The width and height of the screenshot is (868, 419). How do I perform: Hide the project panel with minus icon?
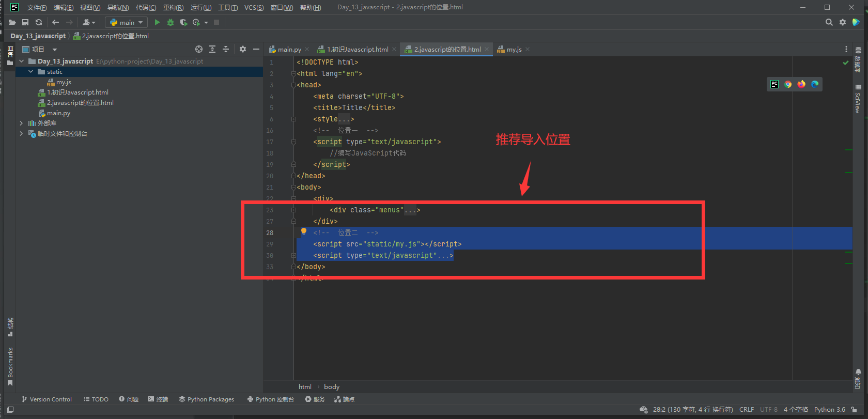click(256, 49)
